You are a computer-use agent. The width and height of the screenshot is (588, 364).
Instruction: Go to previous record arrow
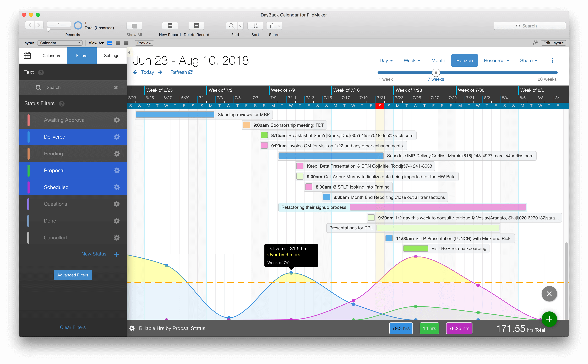click(x=30, y=25)
